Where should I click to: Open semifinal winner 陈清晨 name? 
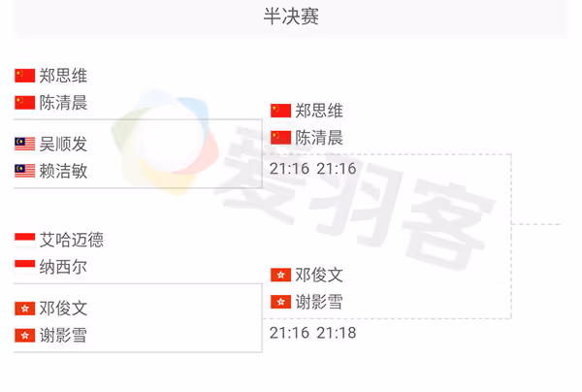point(319,138)
